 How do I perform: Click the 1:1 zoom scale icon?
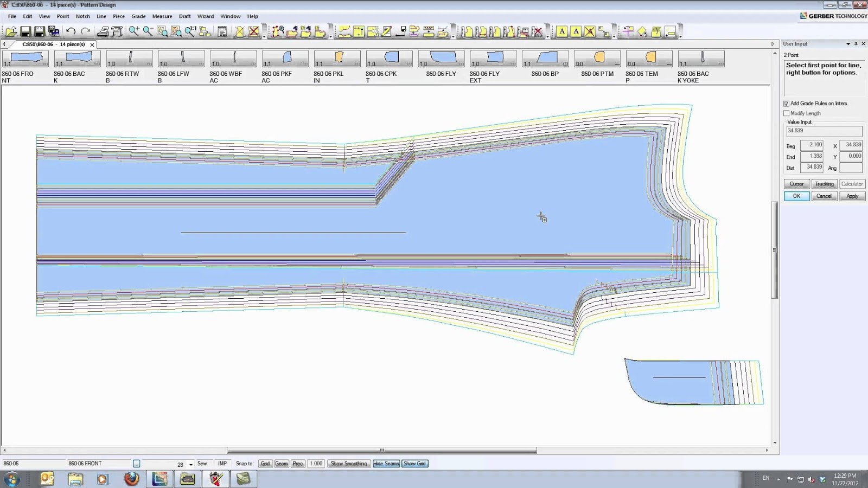point(190,31)
